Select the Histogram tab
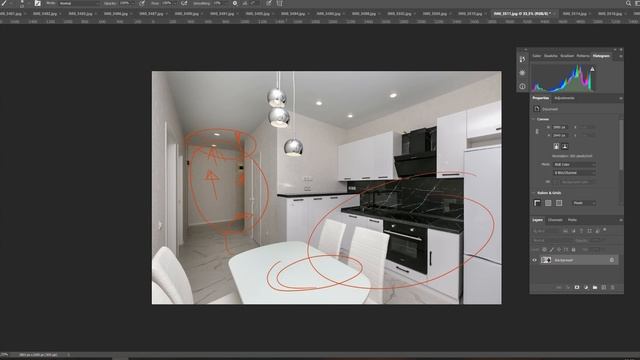 click(x=601, y=56)
